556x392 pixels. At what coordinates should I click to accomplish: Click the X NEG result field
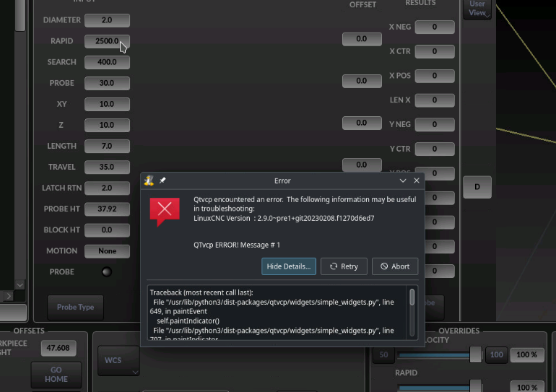click(x=435, y=27)
